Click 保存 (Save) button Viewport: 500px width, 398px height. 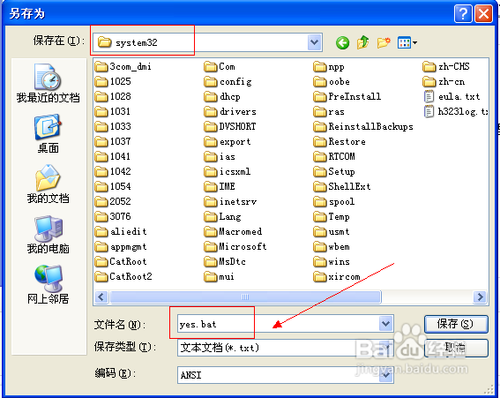[x=456, y=324]
